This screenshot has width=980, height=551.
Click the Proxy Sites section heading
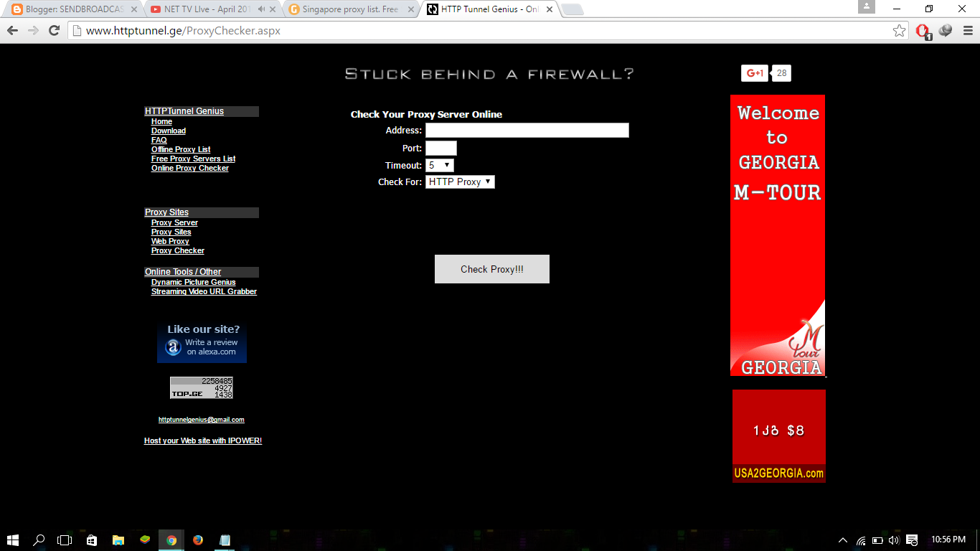coord(166,212)
